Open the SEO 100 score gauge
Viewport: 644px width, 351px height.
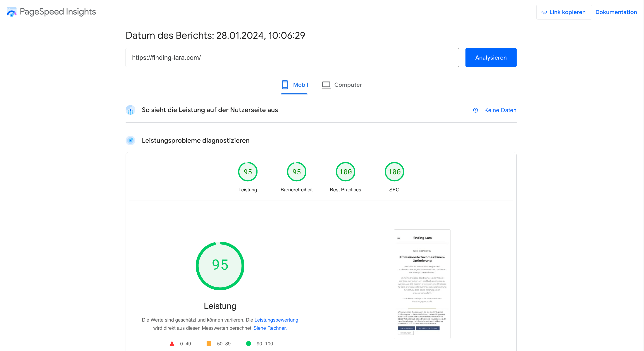[x=394, y=172]
